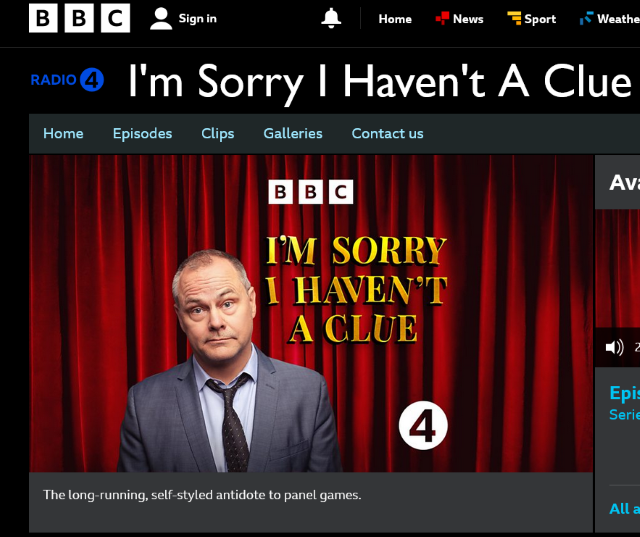Screen dimensions: 640x537
Task: Click the yellow Sport stripes icon
Action: pyautogui.click(x=514, y=18)
